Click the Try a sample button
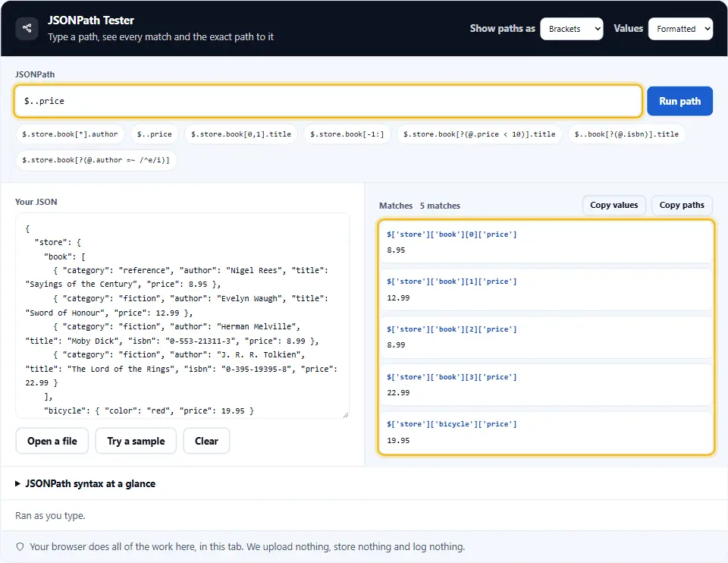 point(136,441)
